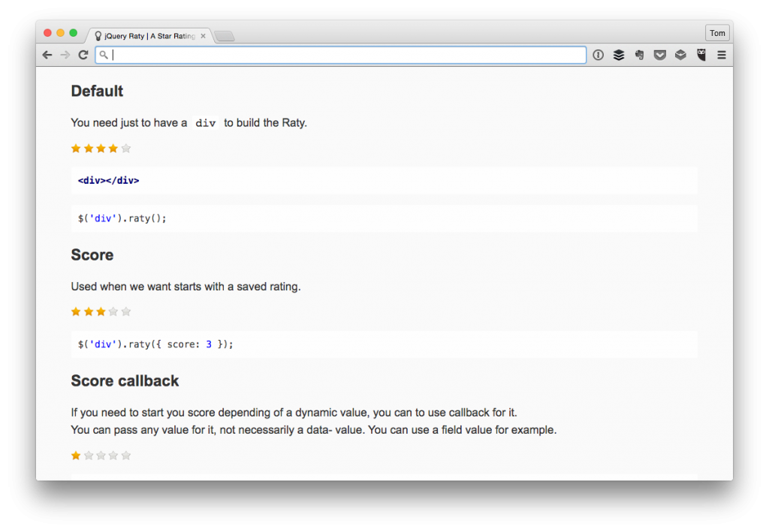Save page with the Pocket extension icon
Screen dimensions: 769x532
(x=660, y=55)
